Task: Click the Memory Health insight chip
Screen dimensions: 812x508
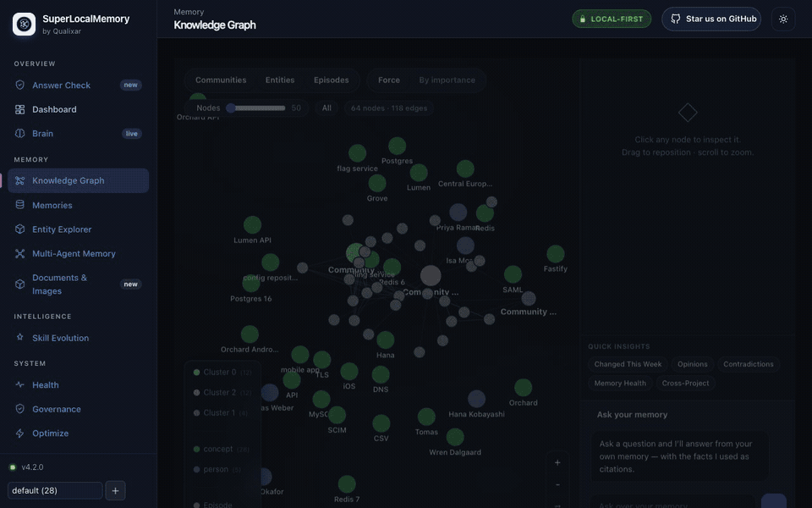Action: point(620,383)
